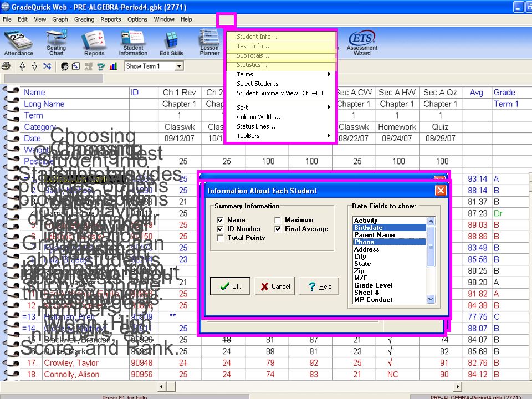532x399 pixels.
Task: Click the student face icon
Action: point(64,66)
